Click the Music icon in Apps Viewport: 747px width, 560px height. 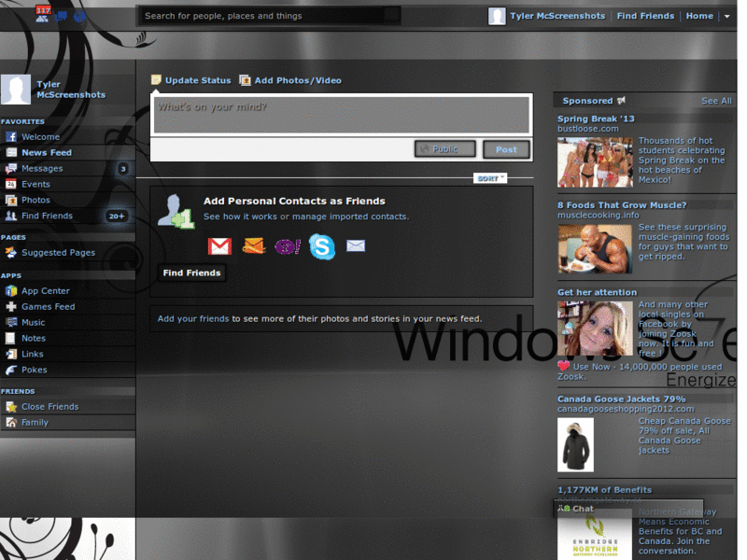pyautogui.click(x=11, y=322)
